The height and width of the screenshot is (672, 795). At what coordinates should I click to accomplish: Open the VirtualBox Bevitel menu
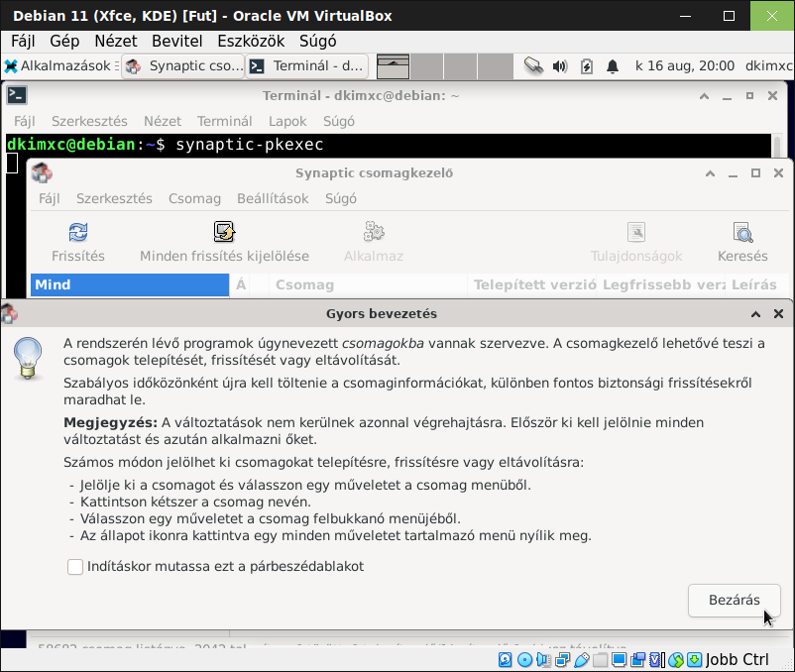(177, 41)
